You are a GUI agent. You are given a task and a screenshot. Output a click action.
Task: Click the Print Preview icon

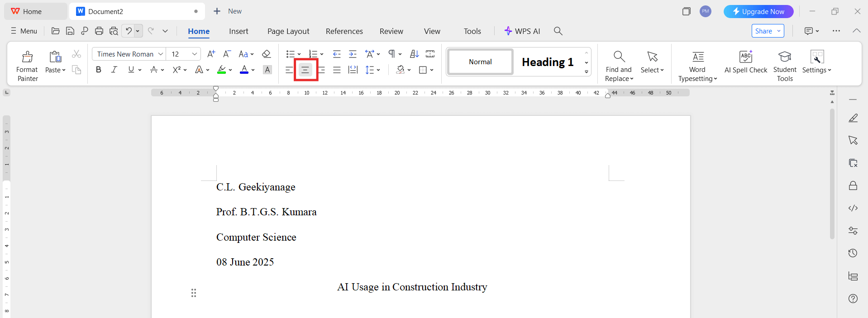tap(114, 31)
